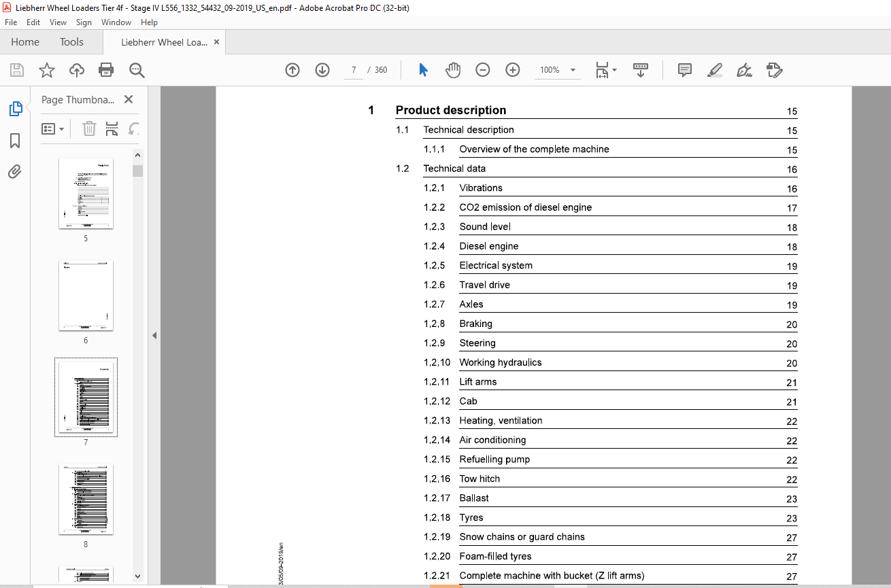This screenshot has width=891, height=588.
Task: Close the Liebherr Wheel Loaders document tab
Action: pos(216,42)
